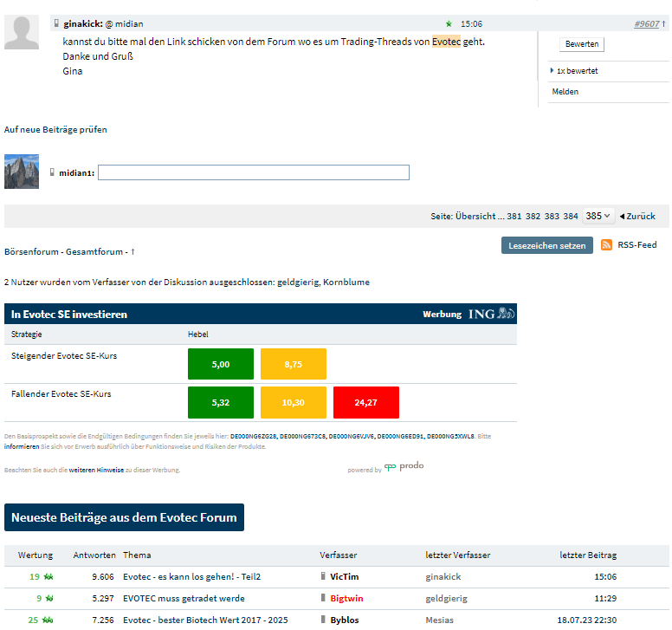Click 'In Evotec SE investieren' ad header
The width and height of the screenshot is (672, 630).
(69, 315)
